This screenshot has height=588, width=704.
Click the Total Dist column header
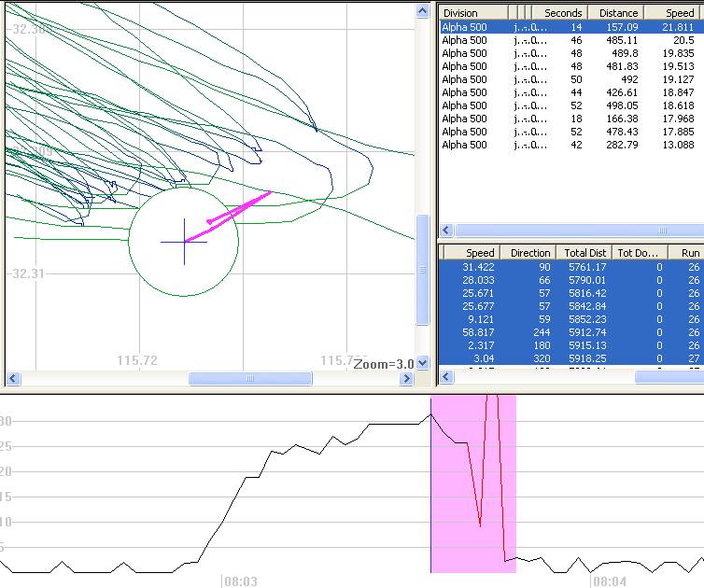(584, 253)
